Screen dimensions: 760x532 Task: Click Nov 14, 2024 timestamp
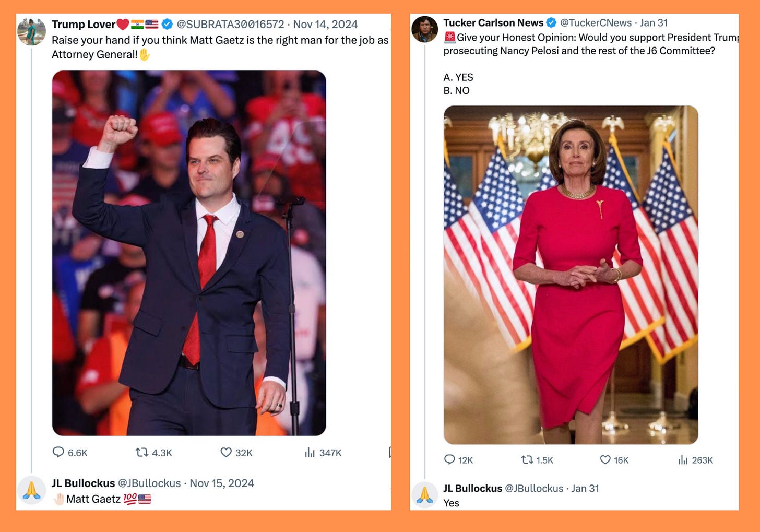325,24
